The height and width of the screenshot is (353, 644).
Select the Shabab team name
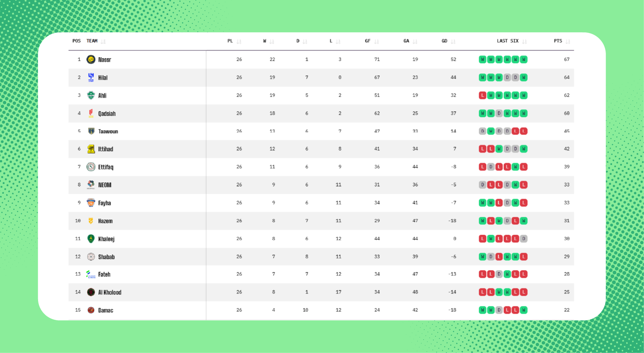coord(106,257)
